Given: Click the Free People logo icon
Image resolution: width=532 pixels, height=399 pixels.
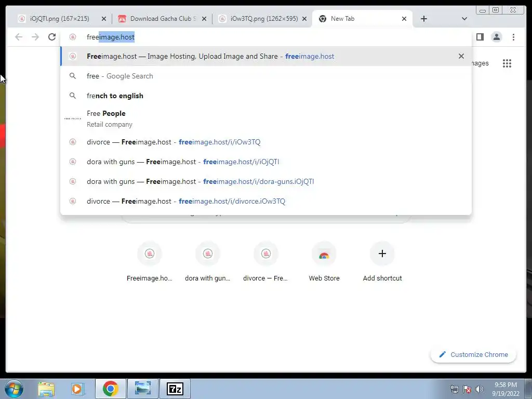Looking at the screenshot, I should pos(73,119).
